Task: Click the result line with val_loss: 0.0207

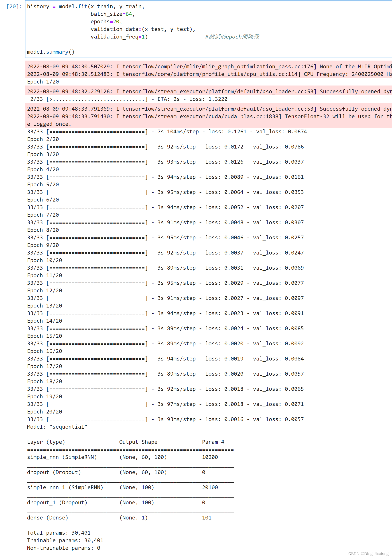Action: [165, 207]
